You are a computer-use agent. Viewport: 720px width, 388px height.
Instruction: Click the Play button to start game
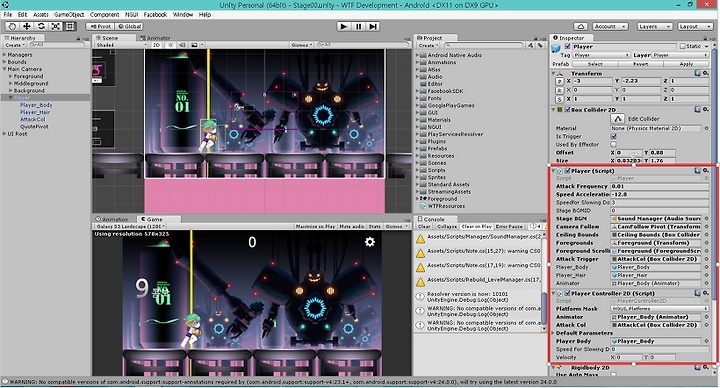(343, 27)
